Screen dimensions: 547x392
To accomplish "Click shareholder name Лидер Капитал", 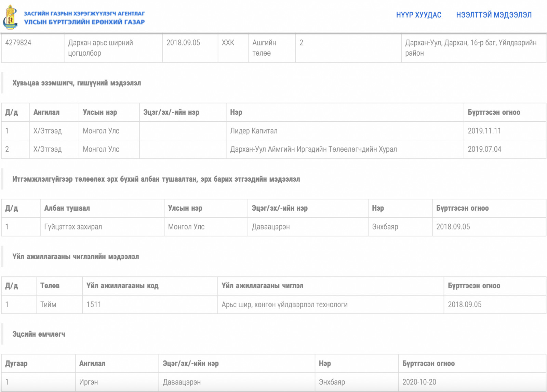I will pos(254,131).
